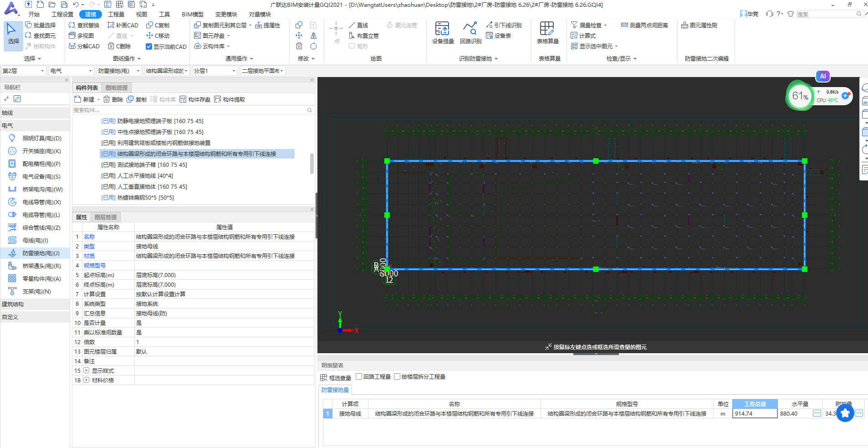Click 补画CAD tool
The height and width of the screenshot is (448, 868).
click(x=123, y=25)
